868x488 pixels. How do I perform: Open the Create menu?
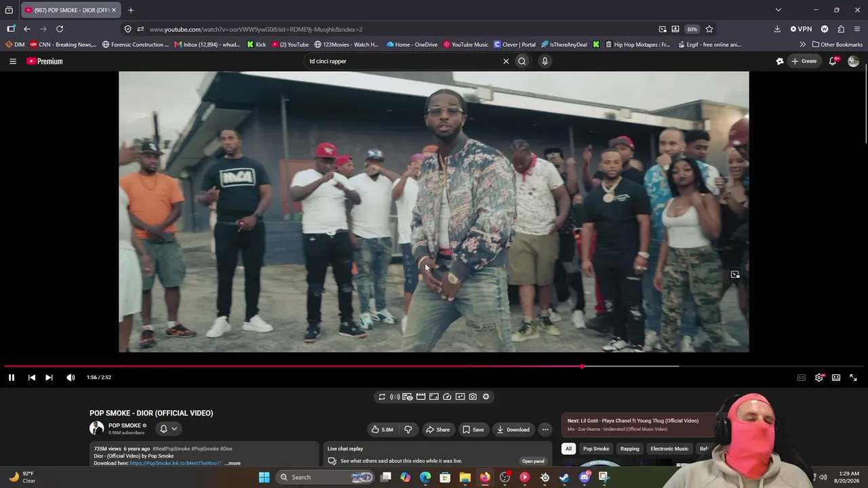pos(804,61)
